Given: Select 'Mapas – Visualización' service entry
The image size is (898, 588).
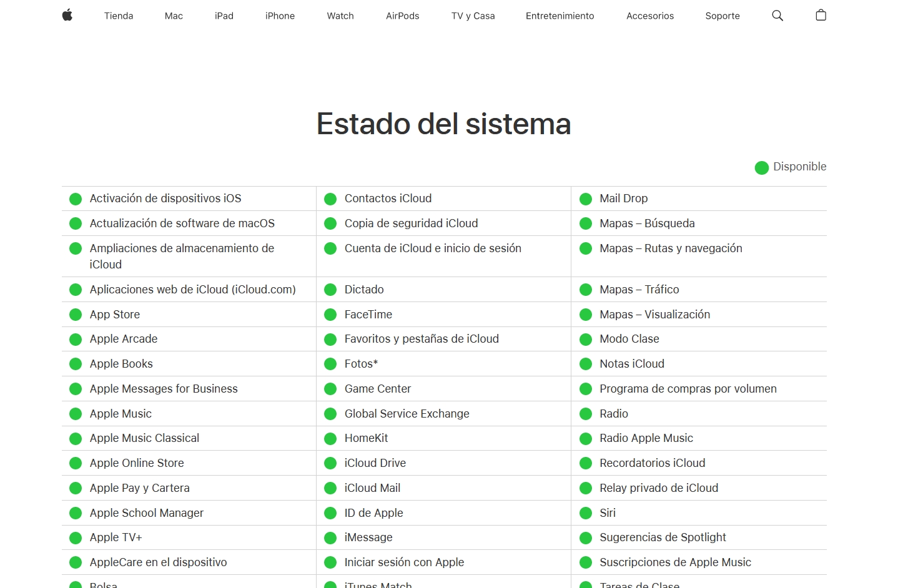Looking at the screenshot, I should [655, 315].
